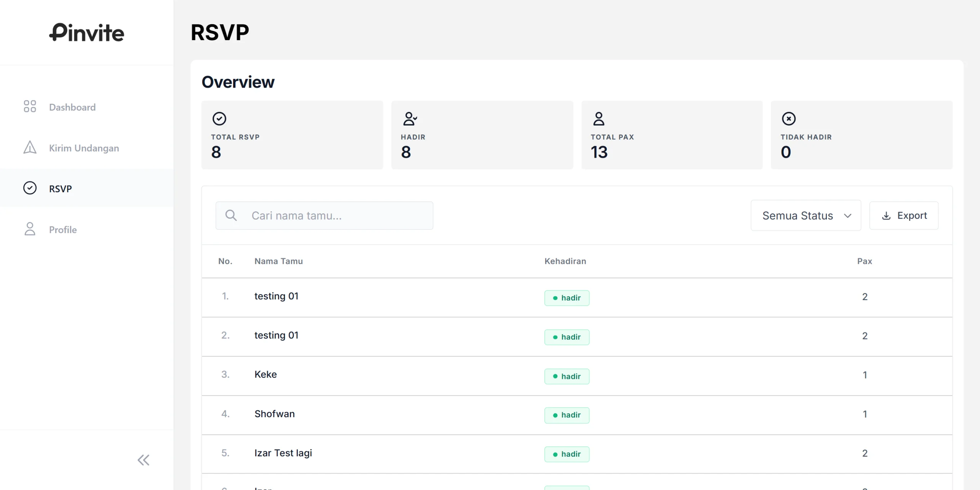Click the Total Pax person icon

coord(599,119)
